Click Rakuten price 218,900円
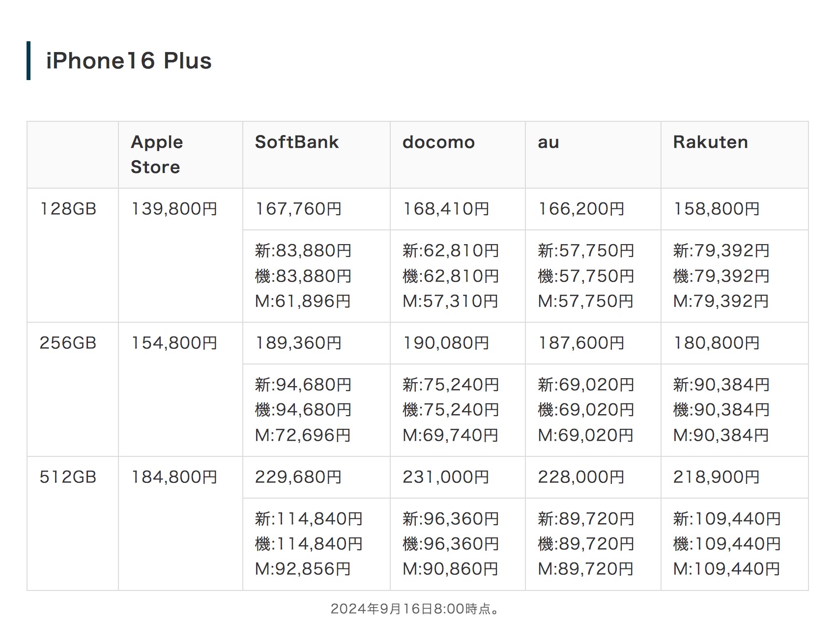Screen dimensions: 836x644 716,477
